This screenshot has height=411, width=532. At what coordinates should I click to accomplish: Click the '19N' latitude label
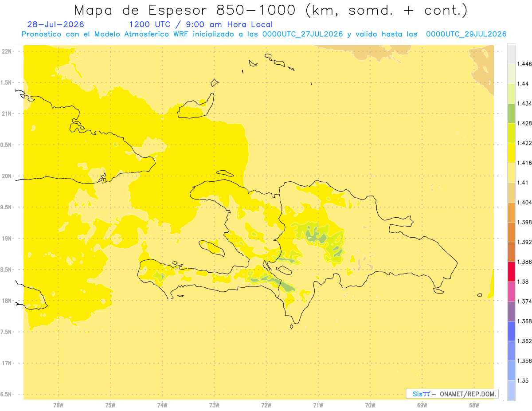[x=7, y=239]
